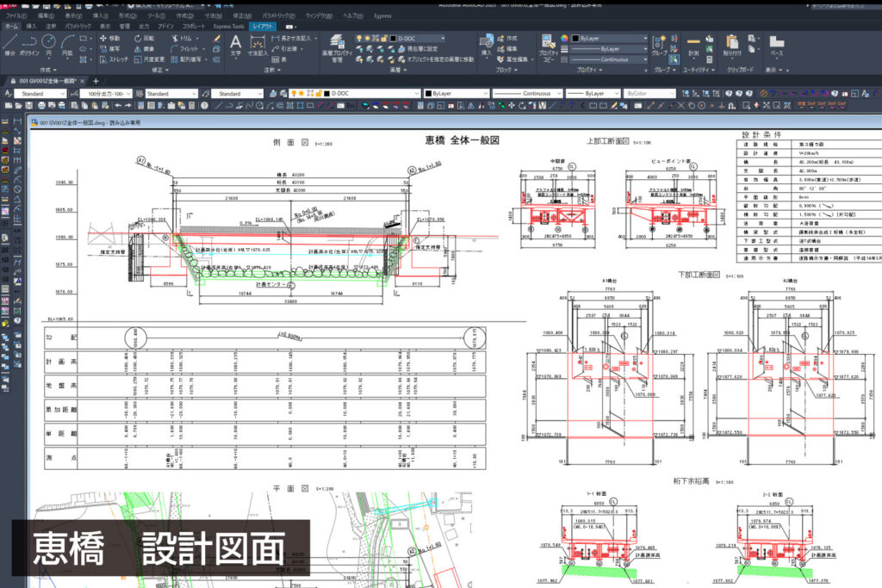Click the ribbon ByLayer black color swatch
Viewport: 882px width, 588px height.
(575, 38)
